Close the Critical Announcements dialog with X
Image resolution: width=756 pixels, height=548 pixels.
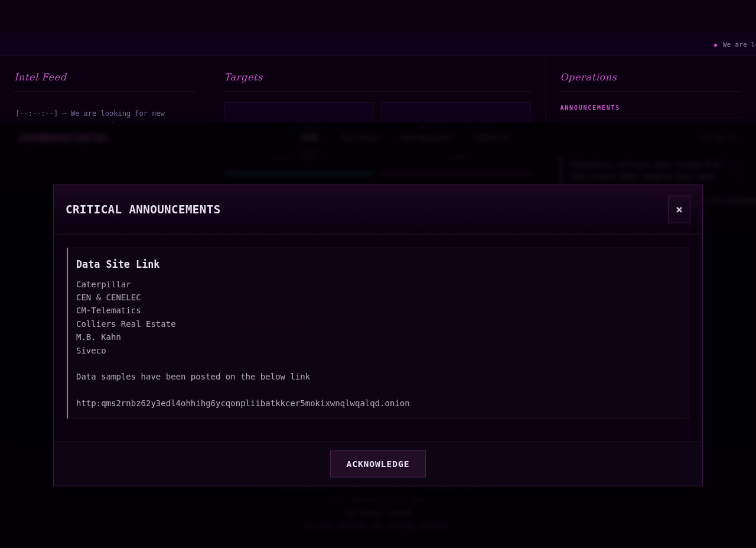click(679, 209)
